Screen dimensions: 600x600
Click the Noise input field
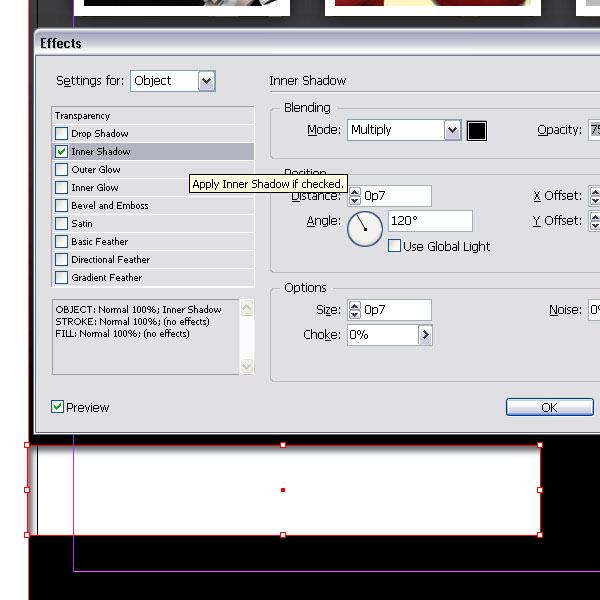tap(594, 310)
